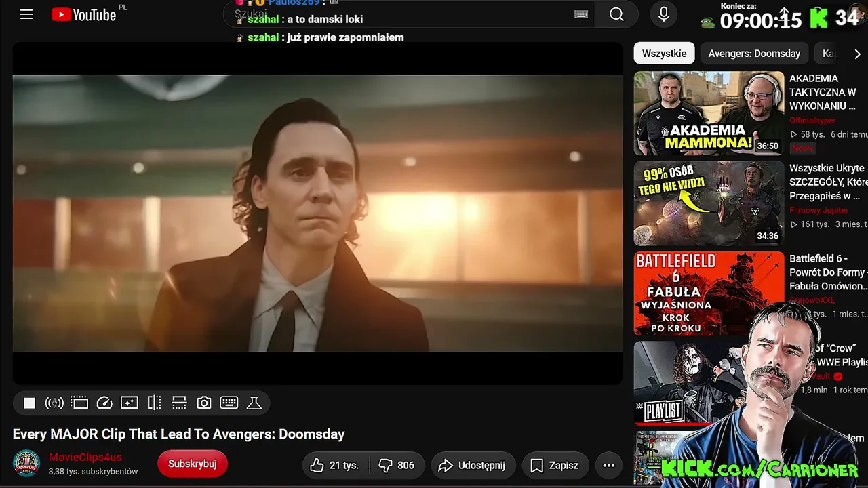
Task: Click the horizontal bars layout icon
Action: point(179,403)
